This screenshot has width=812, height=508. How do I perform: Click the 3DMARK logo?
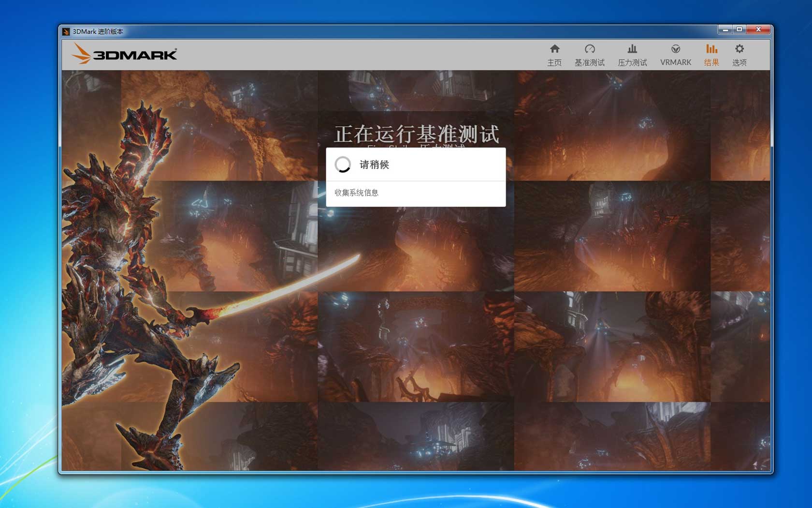click(x=125, y=54)
